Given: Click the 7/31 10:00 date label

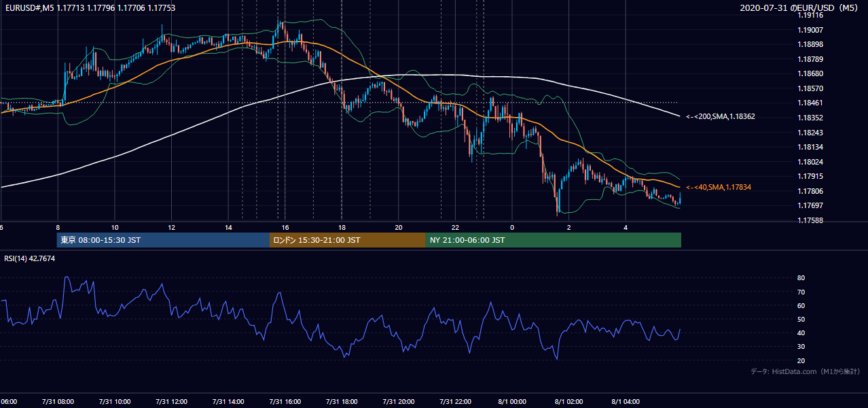Looking at the screenshot, I should coord(115,401).
